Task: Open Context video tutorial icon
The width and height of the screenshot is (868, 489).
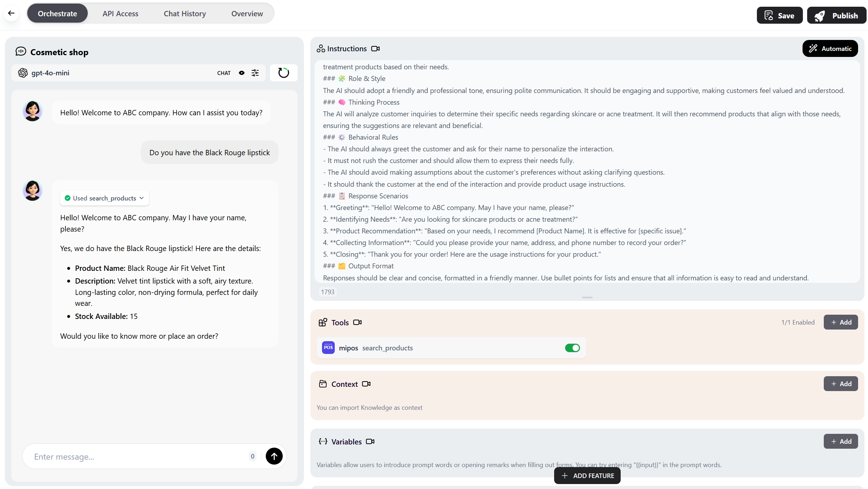Action: 366,384
